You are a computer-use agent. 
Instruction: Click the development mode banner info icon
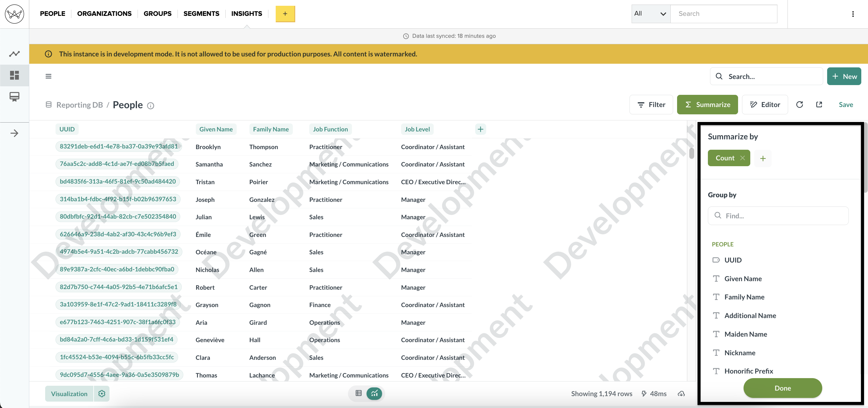(x=48, y=54)
